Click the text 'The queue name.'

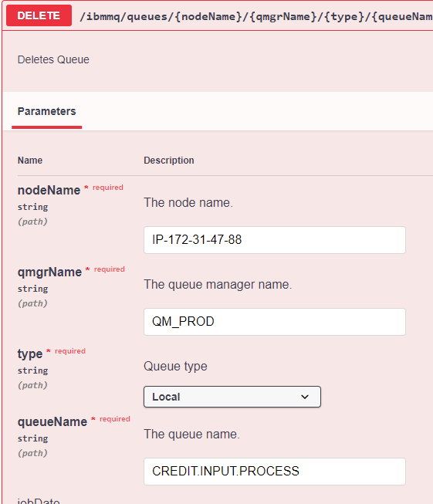click(191, 434)
